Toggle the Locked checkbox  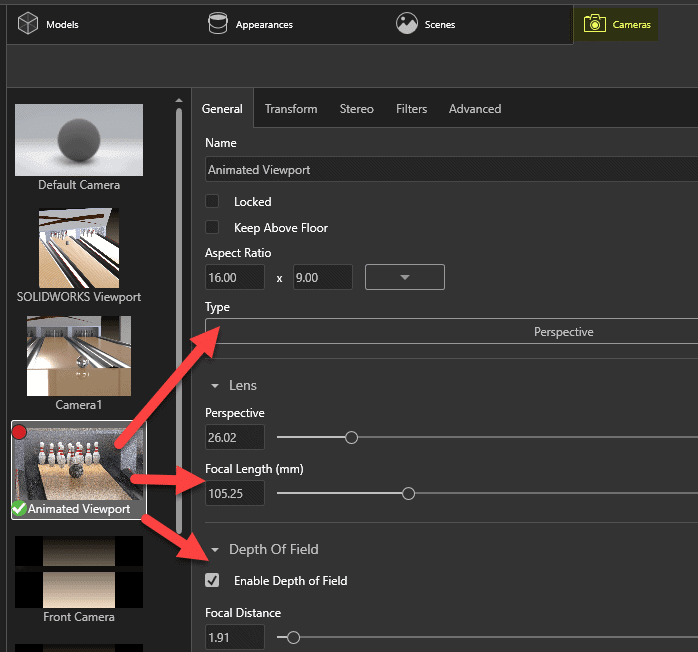[212, 201]
